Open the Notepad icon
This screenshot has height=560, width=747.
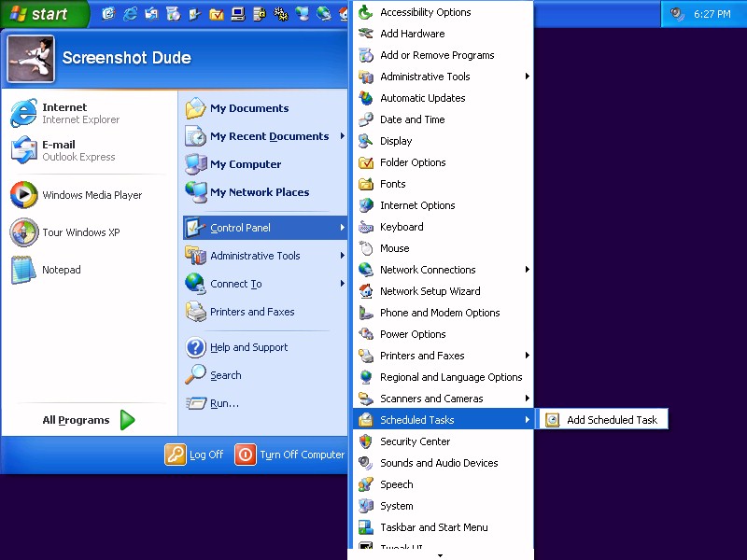23,270
